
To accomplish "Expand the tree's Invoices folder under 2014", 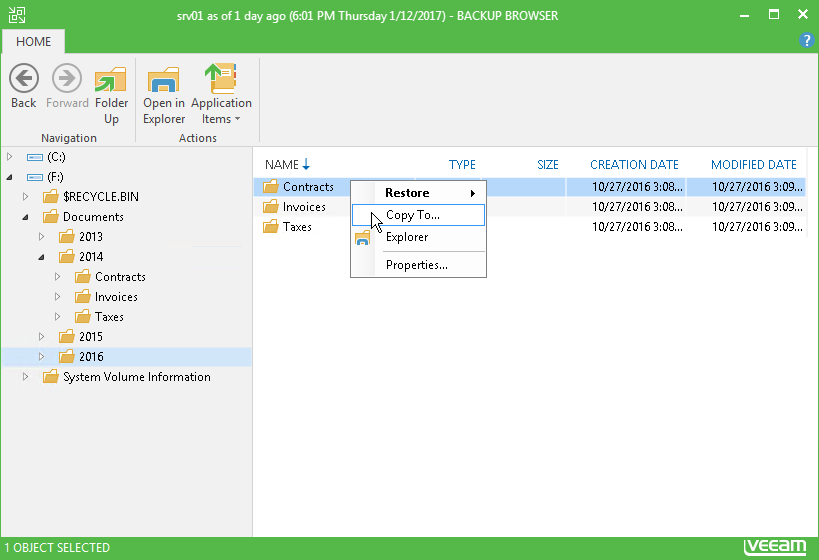I will pos(57,297).
